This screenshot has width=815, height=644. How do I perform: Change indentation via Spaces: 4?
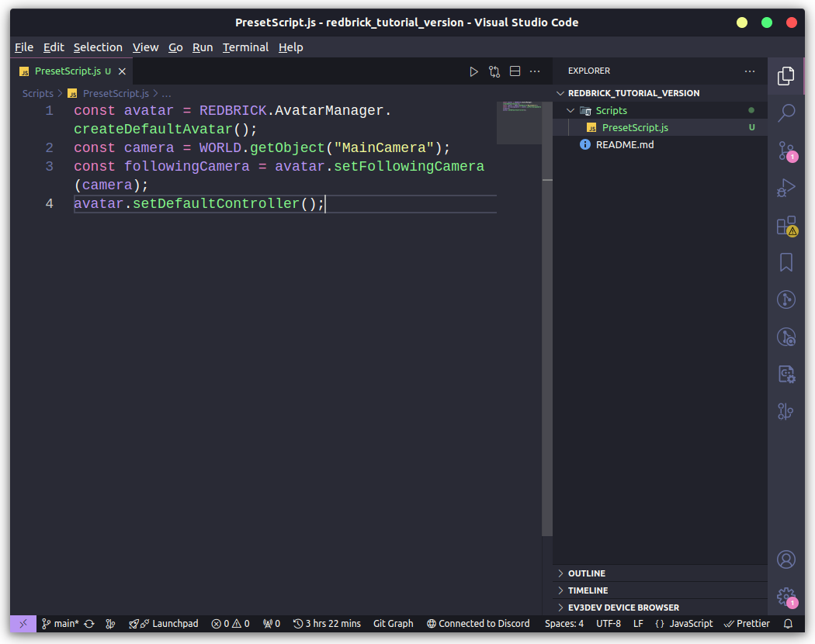click(564, 623)
